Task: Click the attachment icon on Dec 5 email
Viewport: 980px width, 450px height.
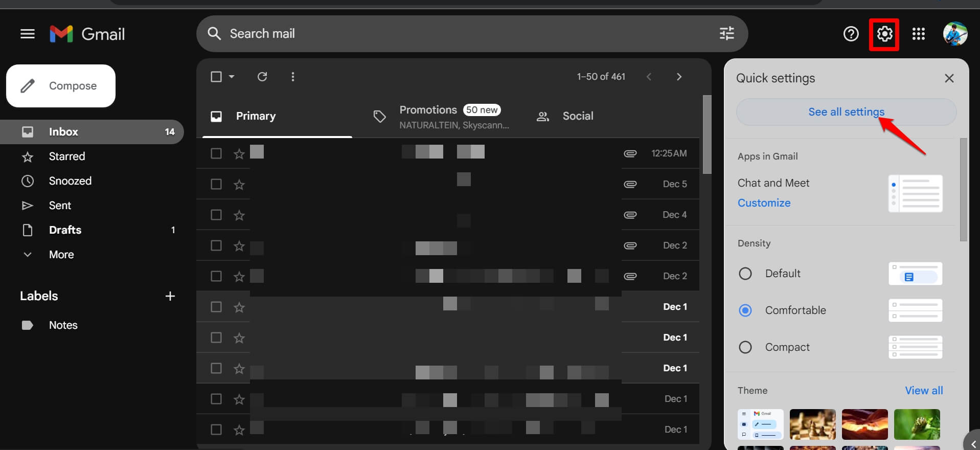Action: click(x=630, y=184)
